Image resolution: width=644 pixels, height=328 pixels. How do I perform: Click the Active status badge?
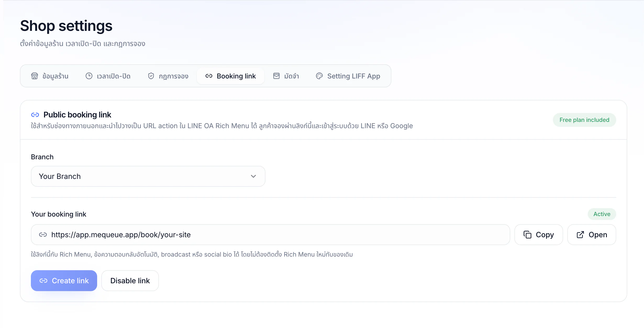tap(602, 214)
